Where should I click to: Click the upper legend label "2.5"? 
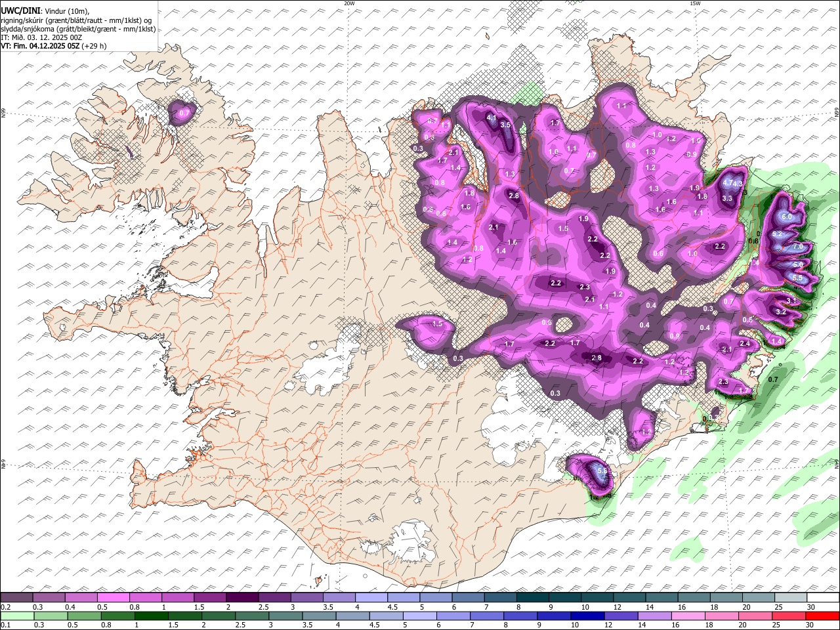tap(263, 607)
